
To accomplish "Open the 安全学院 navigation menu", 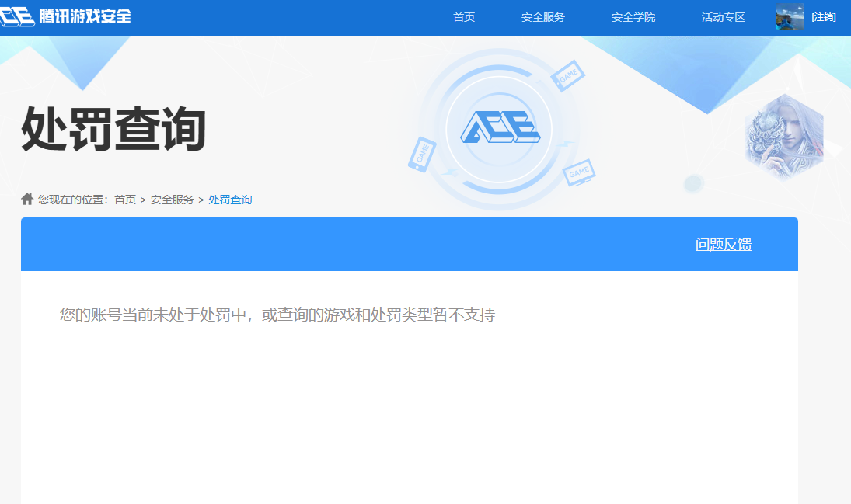I will [632, 16].
